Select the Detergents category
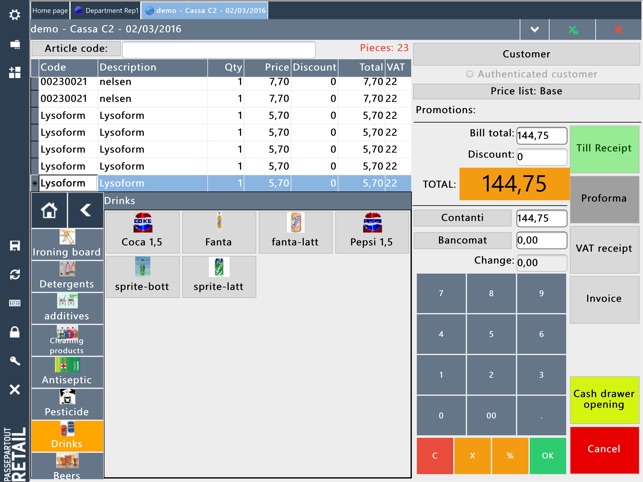Viewport: 643px width, 482px height. [67, 276]
